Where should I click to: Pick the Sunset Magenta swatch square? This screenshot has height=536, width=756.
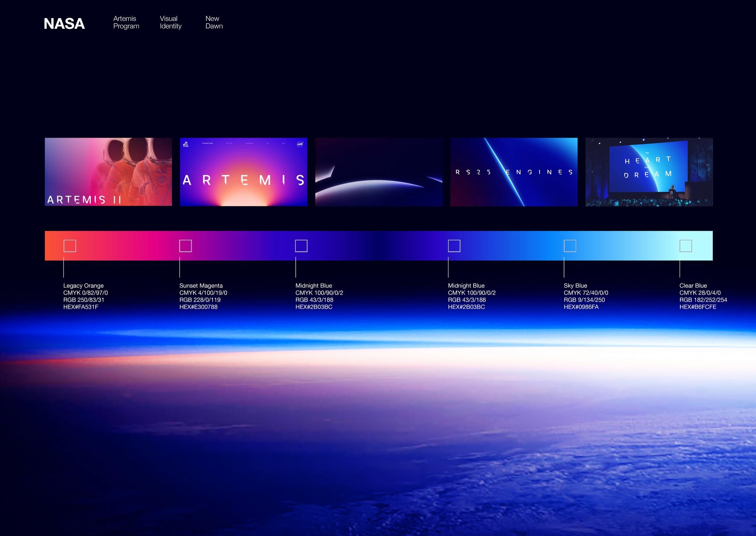(185, 246)
